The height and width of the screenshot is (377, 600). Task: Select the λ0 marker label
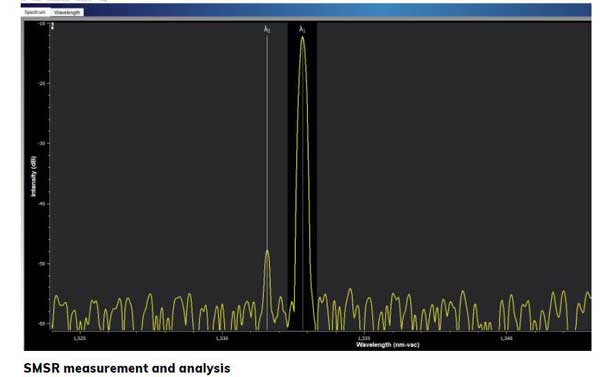267,29
